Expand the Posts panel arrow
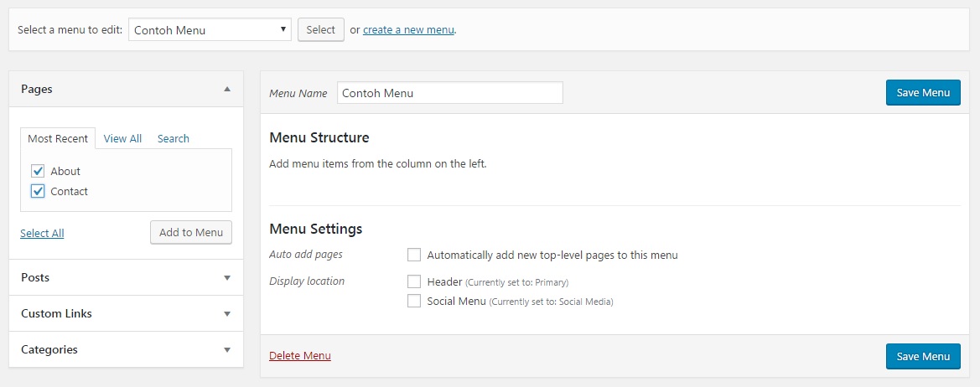 click(227, 278)
